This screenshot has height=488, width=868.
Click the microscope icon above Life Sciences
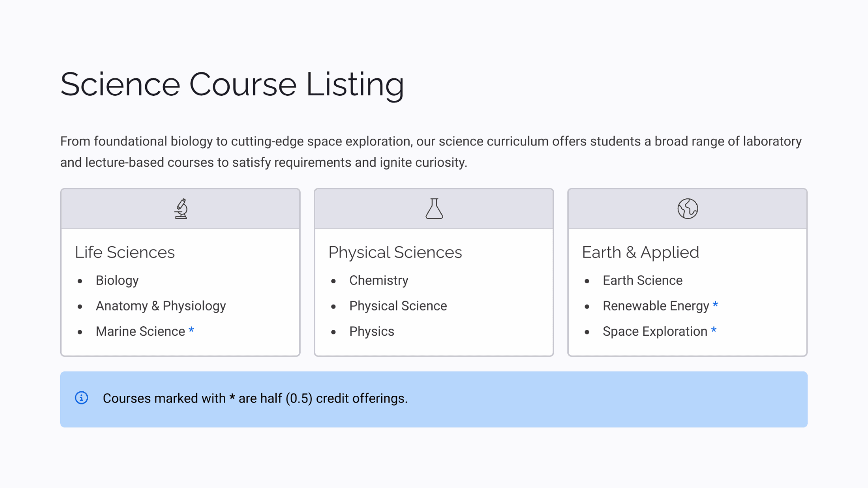click(x=181, y=209)
